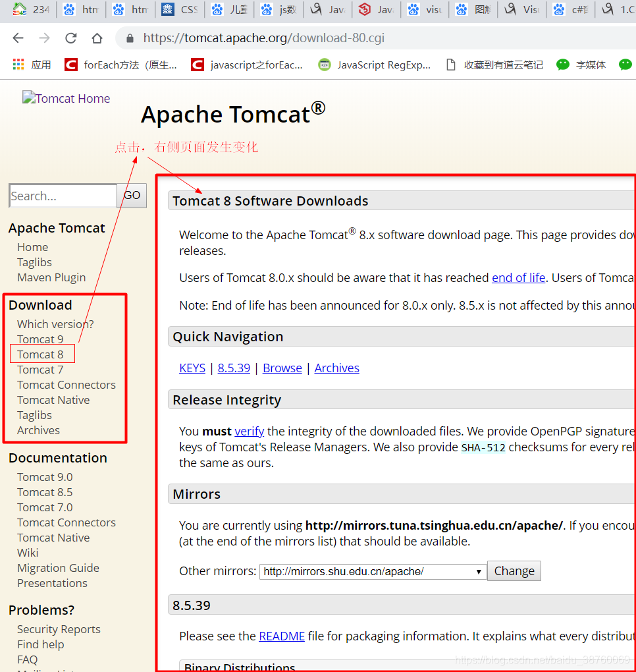Screen dimensions: 636x672
Task: Open Which version? sidebar link
Action: click(55, 324)
